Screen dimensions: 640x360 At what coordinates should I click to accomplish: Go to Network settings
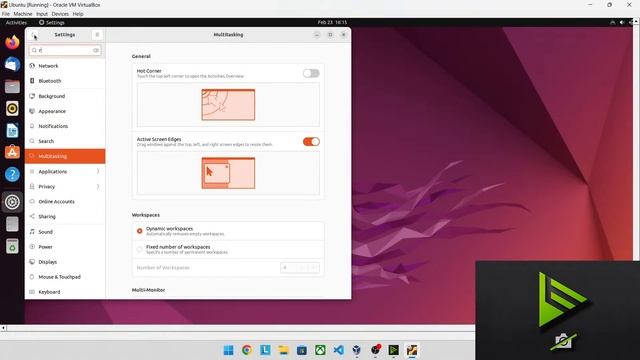[x=65, y=66]
